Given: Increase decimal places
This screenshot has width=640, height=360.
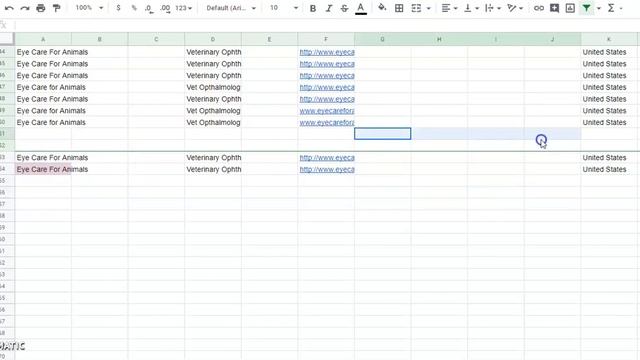Looking at the screenshot, I should tap(165, 8).
